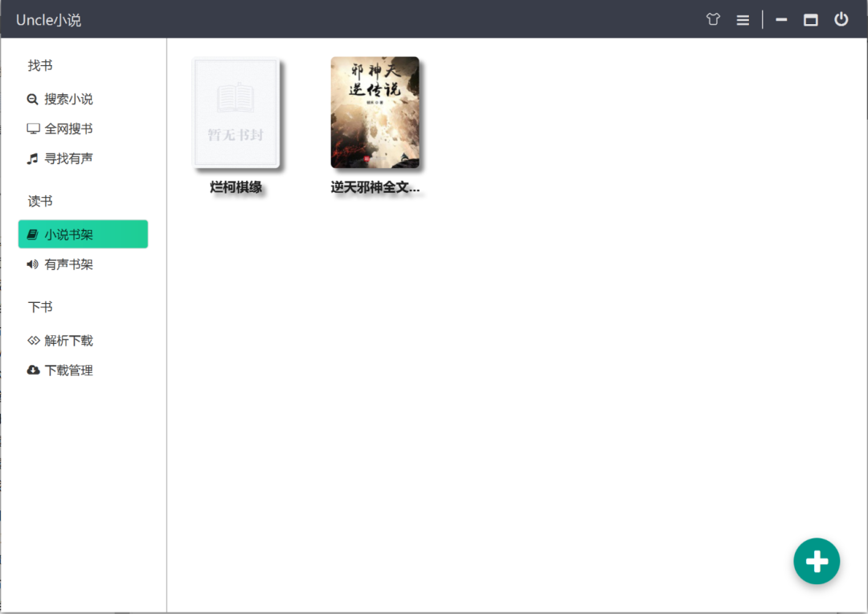Click the 逆天邪神全文... title text
Image resolution: width=868 pixels, height=614 pixels.
375,187
